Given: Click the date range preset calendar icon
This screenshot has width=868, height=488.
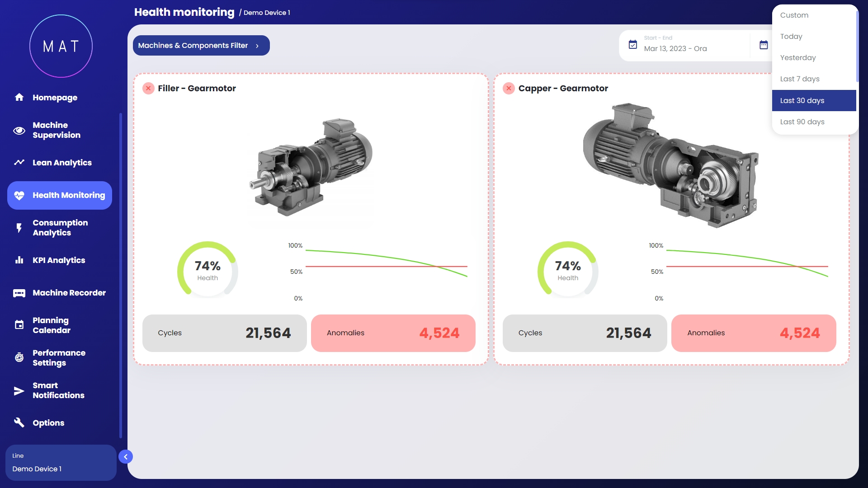Looking at the screenshot, I should point(764,45).
